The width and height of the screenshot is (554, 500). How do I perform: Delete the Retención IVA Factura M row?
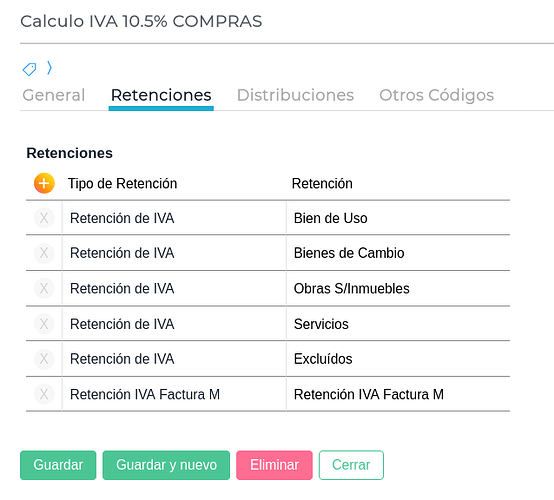click(x=44, y=394)
